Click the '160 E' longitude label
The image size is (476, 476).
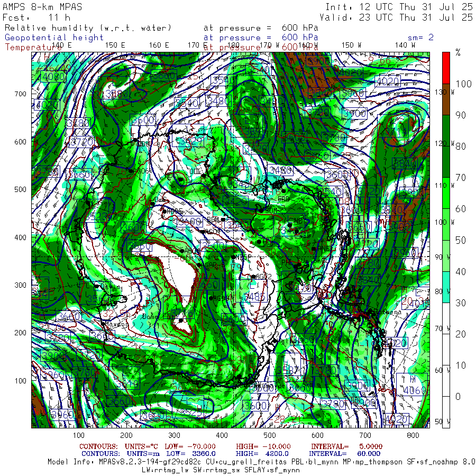point(159,45)
